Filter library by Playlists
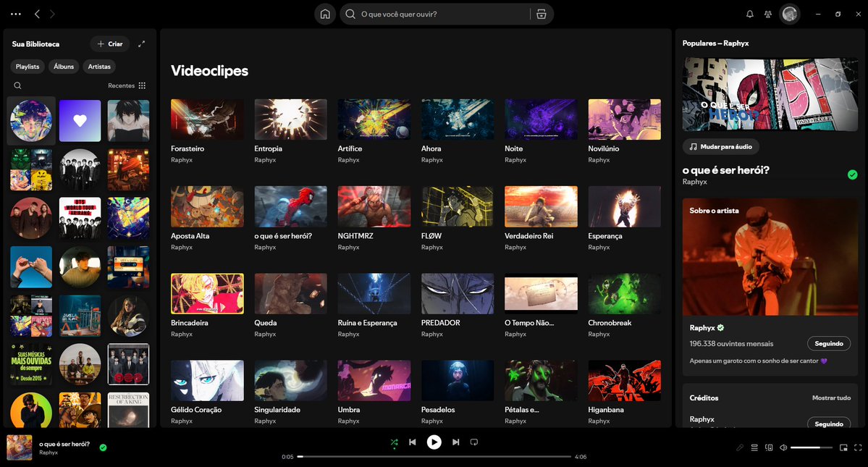868x467 pixels. (28, 67)
